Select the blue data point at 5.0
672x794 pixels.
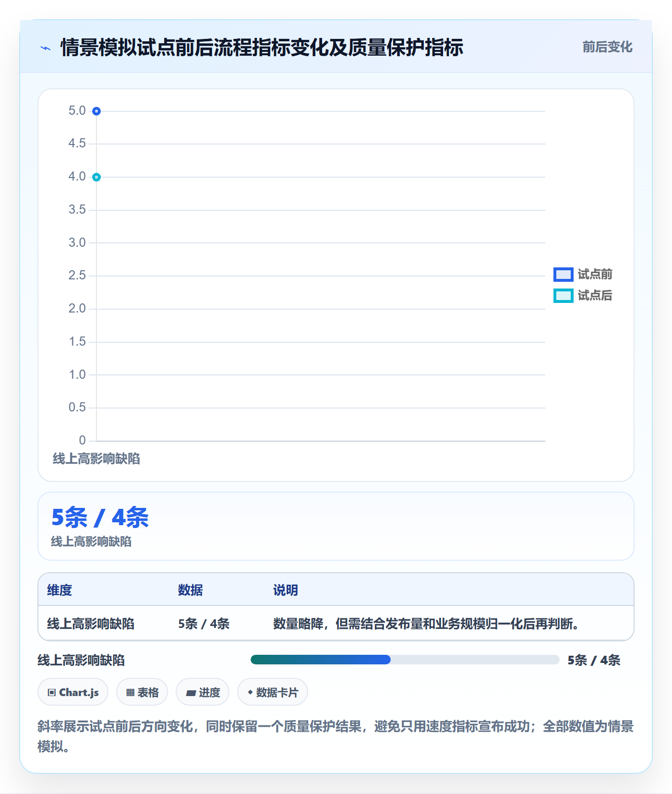click(96, 111)
